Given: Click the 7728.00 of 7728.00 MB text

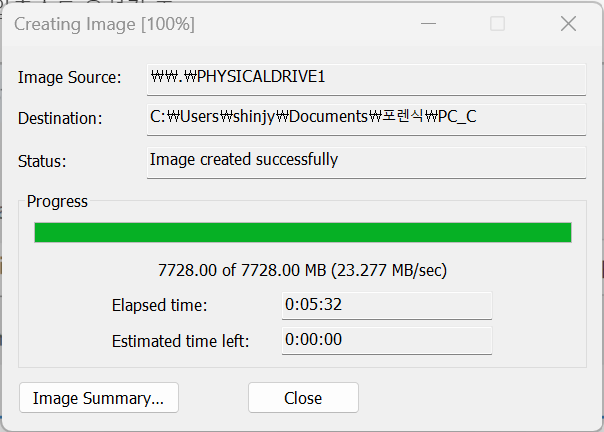Looking at the screenshot, I should coord(242,270).
